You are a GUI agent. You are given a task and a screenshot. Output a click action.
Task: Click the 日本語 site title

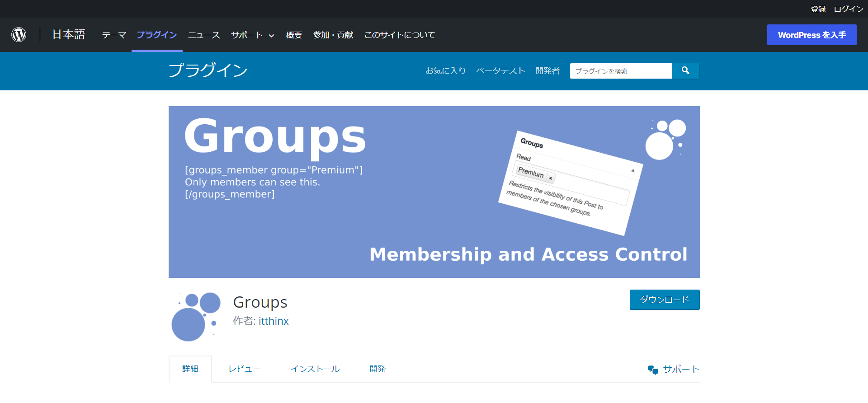[x=69, y=34]
